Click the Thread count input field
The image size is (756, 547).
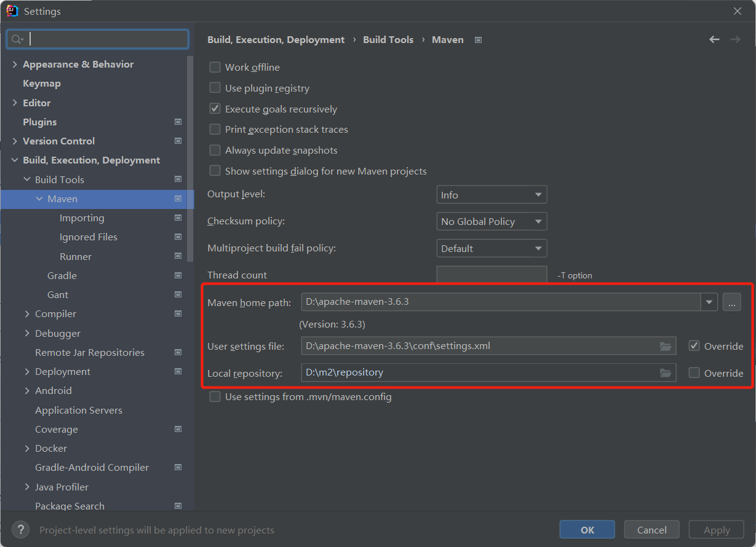pyautogui.click(x=491, y=275)
